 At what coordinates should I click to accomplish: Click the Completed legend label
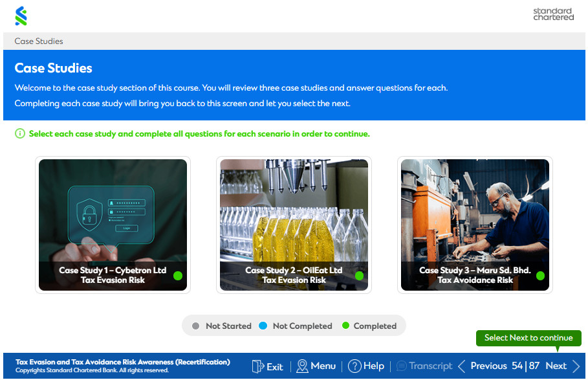coord(375,326)
